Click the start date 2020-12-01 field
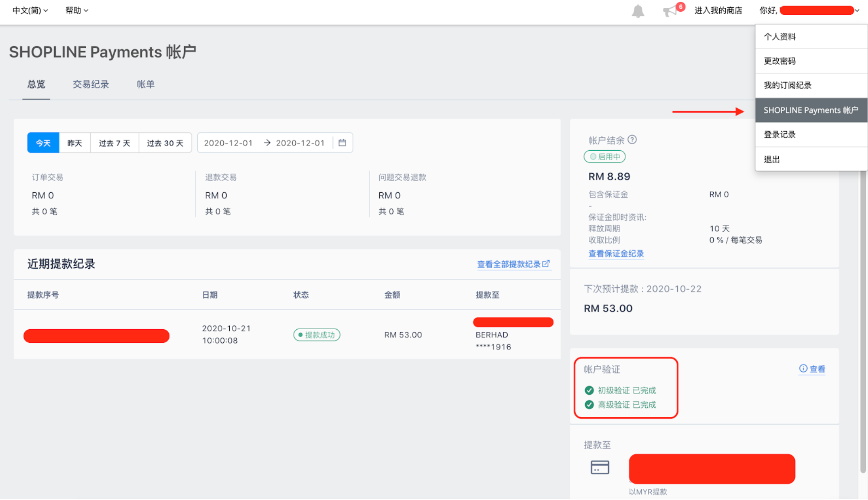The image size is (868, 500). click(x=228, y=143)
